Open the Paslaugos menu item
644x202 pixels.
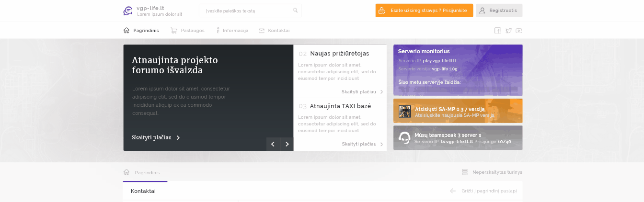pos(193,31)
